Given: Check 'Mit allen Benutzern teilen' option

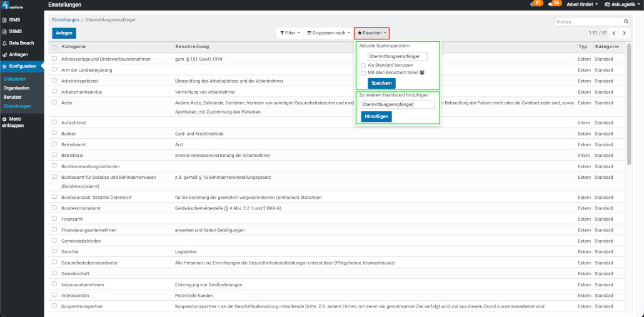Looking at the screenshot, I should [363, 73].
